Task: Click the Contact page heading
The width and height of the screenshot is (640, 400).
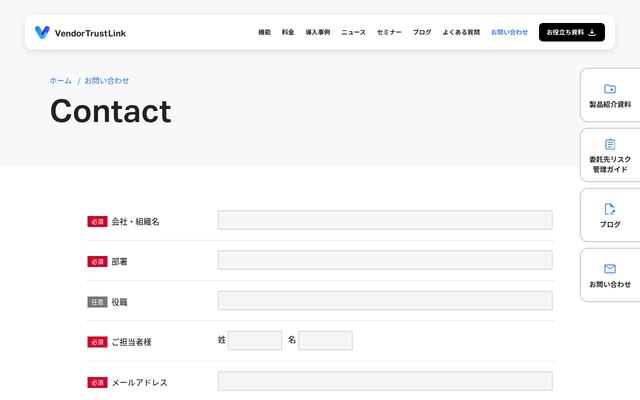Action: tap(111, 111)
